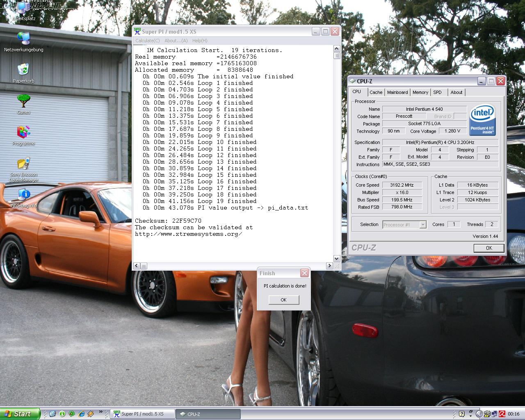
Task: Switch to the Mainboard tab in CPU-Z
Action: click(x=397, y=92)
